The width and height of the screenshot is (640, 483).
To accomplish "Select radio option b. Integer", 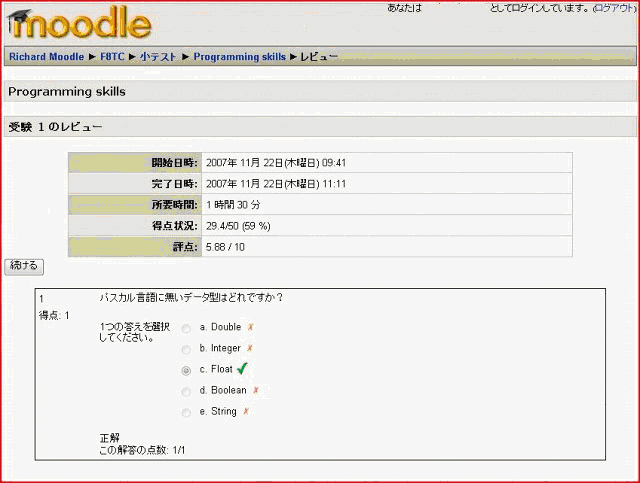I will point(186,350).
